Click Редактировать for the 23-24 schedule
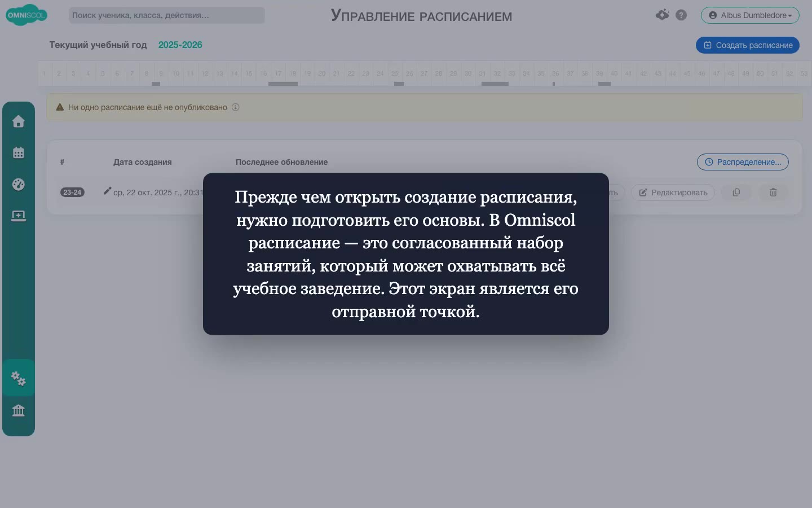The width and height of the screenshot is (812, 508). click(x=673, y=192)
